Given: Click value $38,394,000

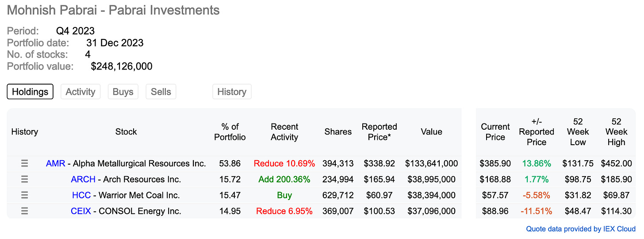Looking at the screenshot, I should (431, 196).
